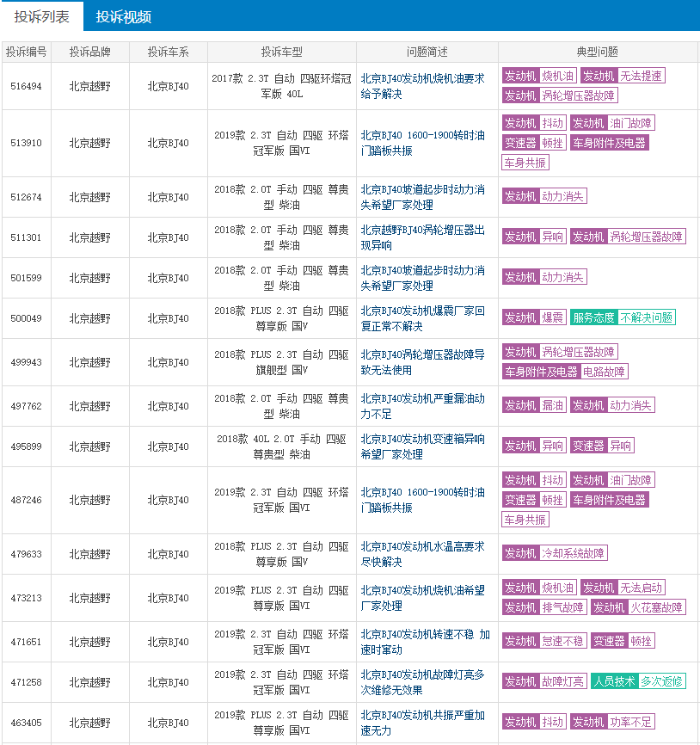
Task: Open 北京BJ40发动机严重漏油动力不足 complaint
Action: [x=422, y=406]
